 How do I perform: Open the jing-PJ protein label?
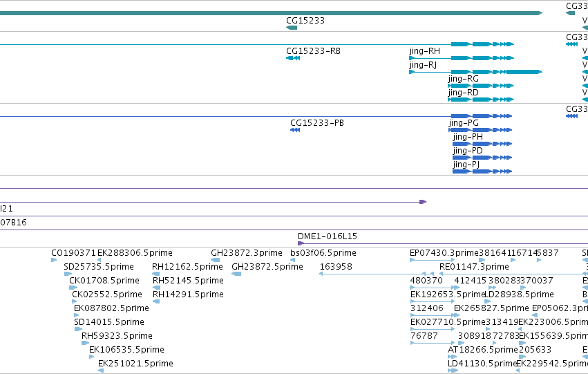click(466, 165)
